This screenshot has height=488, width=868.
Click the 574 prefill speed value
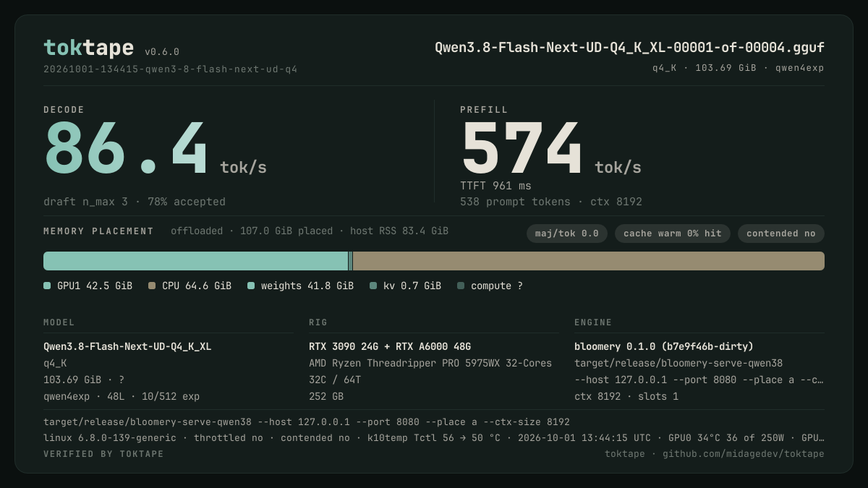coord(522,149)
